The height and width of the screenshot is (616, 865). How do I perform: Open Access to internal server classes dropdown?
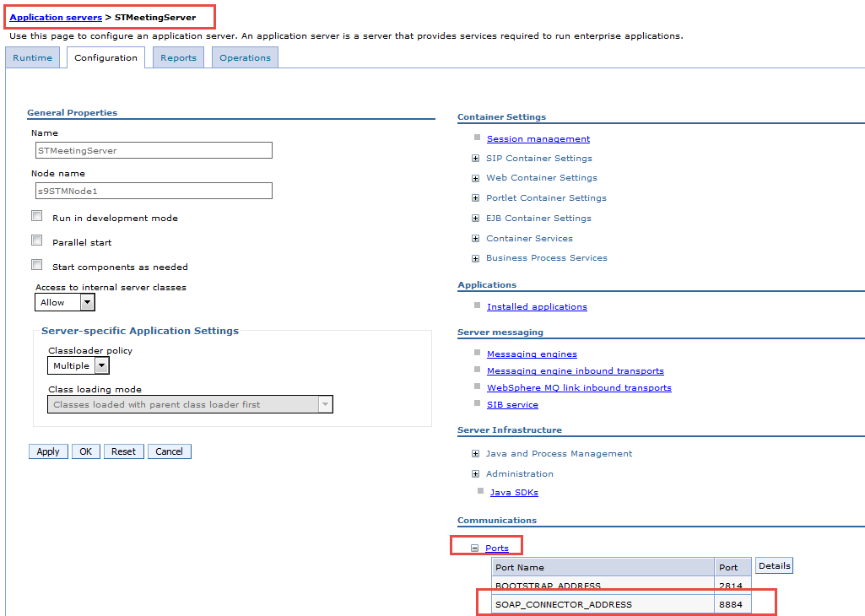(x=87, y=302)
